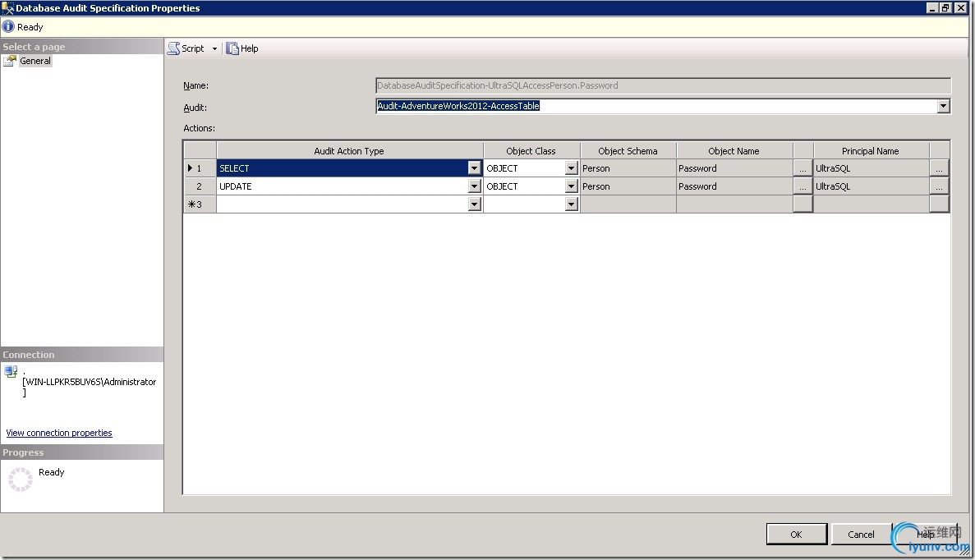The width and height of the screenshot is (975, 560).
Task: Click the Help toolbar icon
Action: [232, 48]
